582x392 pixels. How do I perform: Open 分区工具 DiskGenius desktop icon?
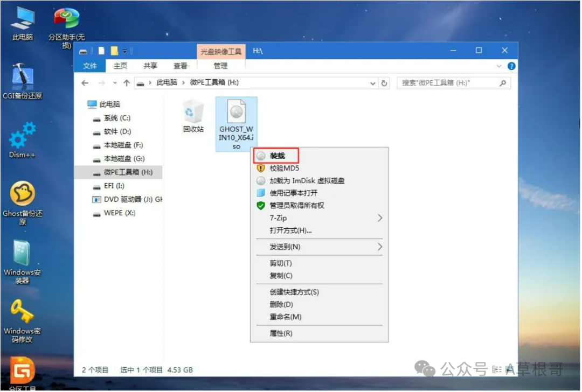coord(22,373)
